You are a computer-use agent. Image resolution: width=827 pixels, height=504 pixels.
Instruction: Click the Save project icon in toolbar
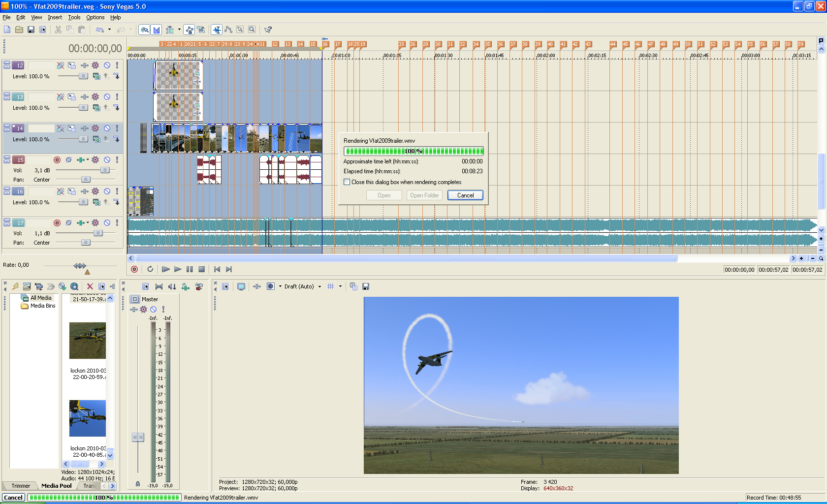[x=31, y=30]
